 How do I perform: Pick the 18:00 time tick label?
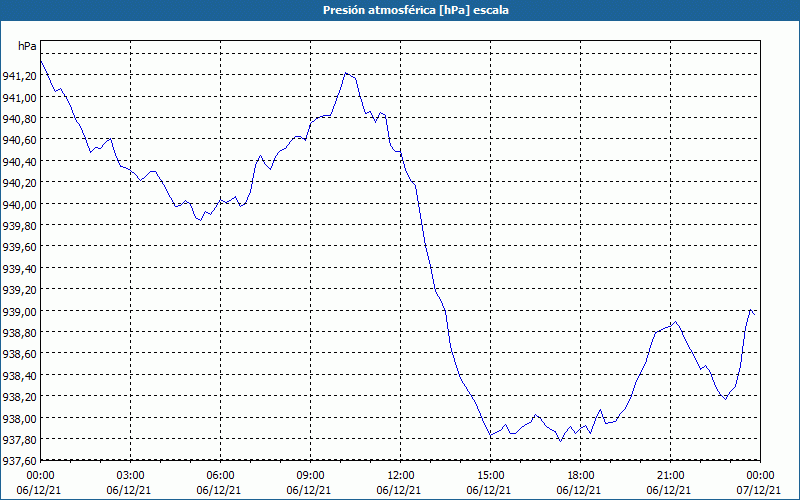pos(580,476)
